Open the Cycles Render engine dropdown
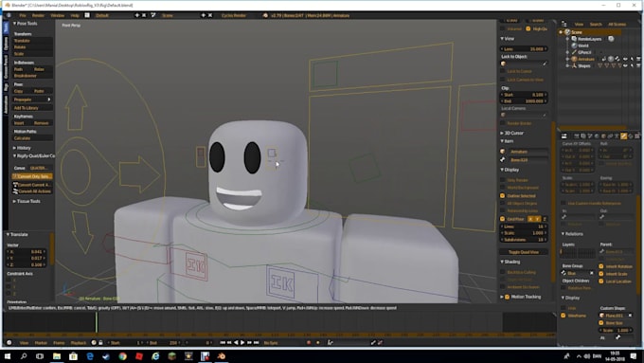This screenshot has width=644, height=363. 238,15
